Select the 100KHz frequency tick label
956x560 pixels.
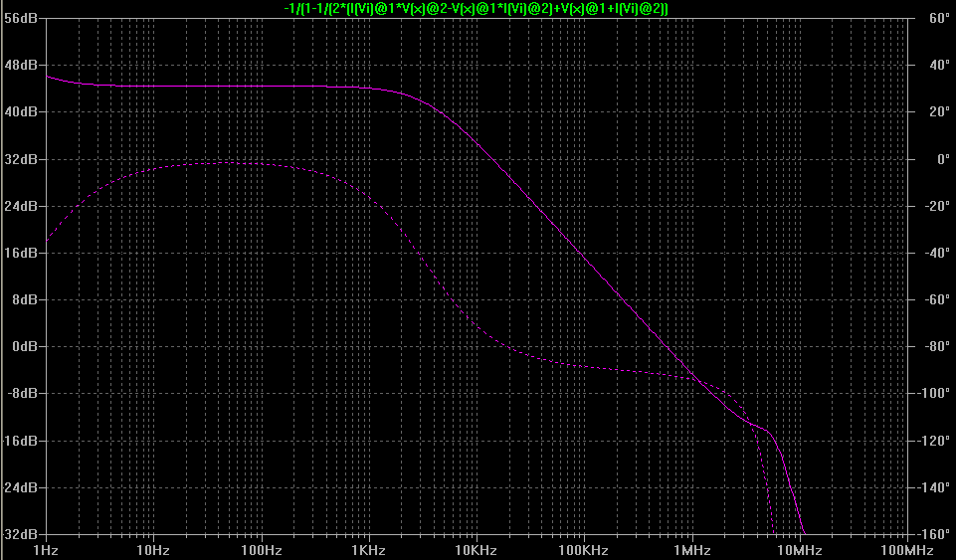point(584,550)
